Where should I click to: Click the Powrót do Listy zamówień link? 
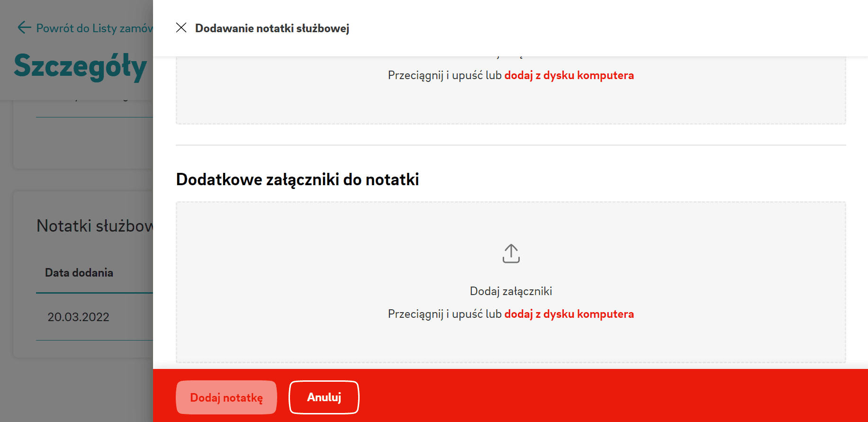pos(94,28)
